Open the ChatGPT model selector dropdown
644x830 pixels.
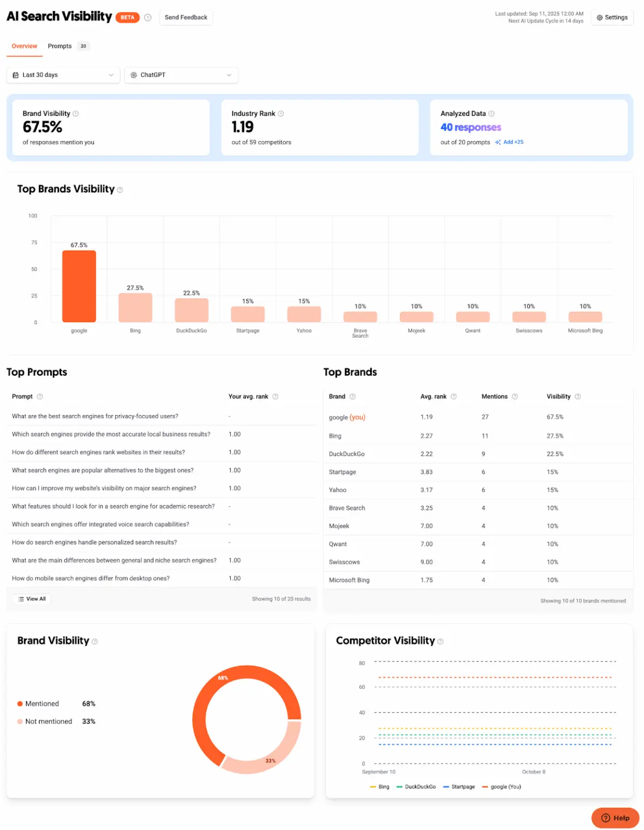pyautogui.click(x=181, y=75)
